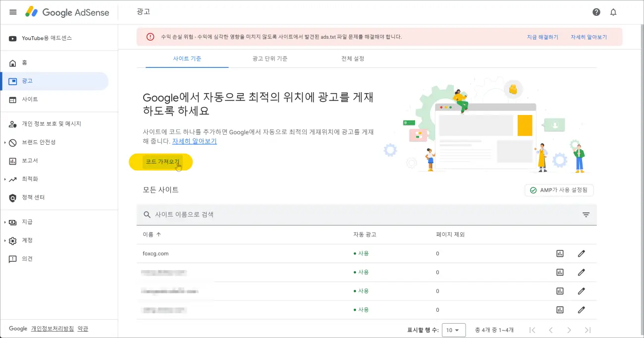The height and width of the screenshot is (338, 644).
Task: Click the 의견 feedback bubble icon
Action: click(13, 259)
